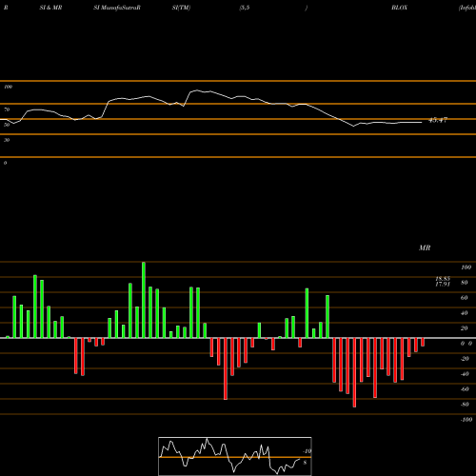Click the longest red MR histogram bar

pos(354,372)
